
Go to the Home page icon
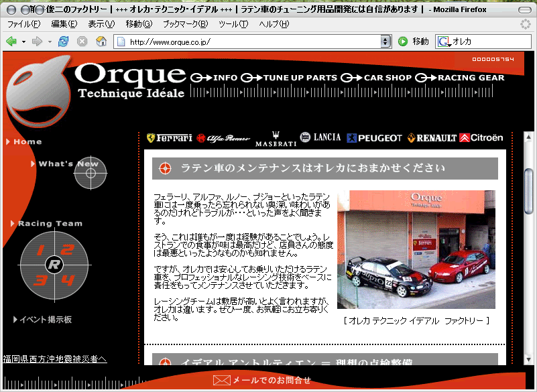(x=101, y=42)
